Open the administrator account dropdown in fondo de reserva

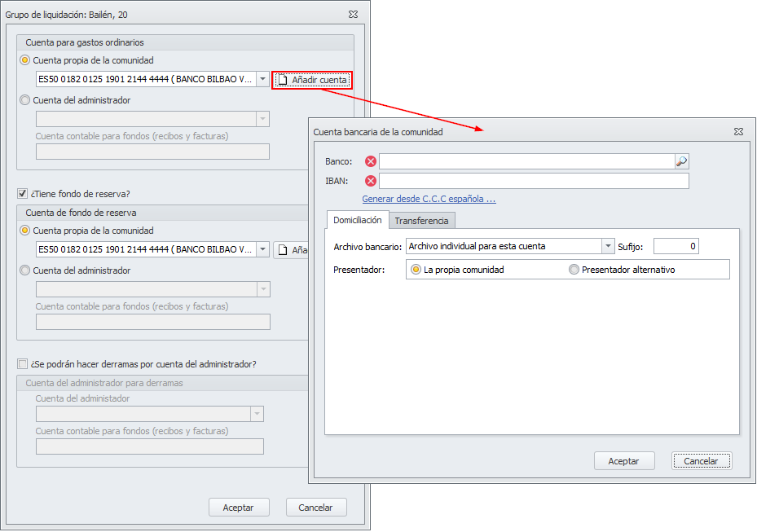(263, 289)
